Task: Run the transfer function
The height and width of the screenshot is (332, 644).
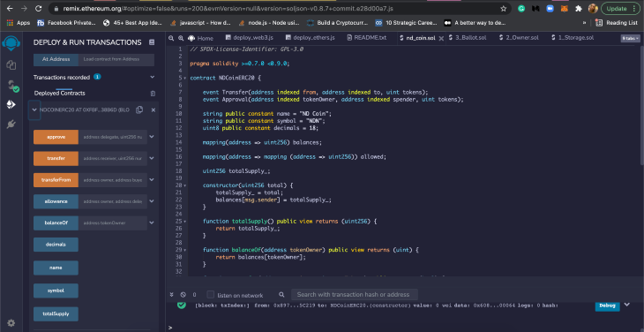Action: (x=56, y=158)
